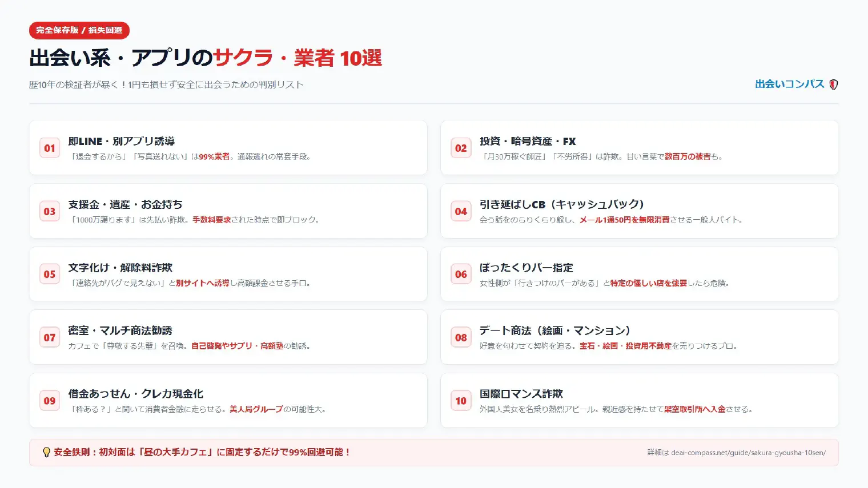Select the heading 投資・暗号資産・FX
868x488 pixels.
pyautogui.click(x=527, y=141)
